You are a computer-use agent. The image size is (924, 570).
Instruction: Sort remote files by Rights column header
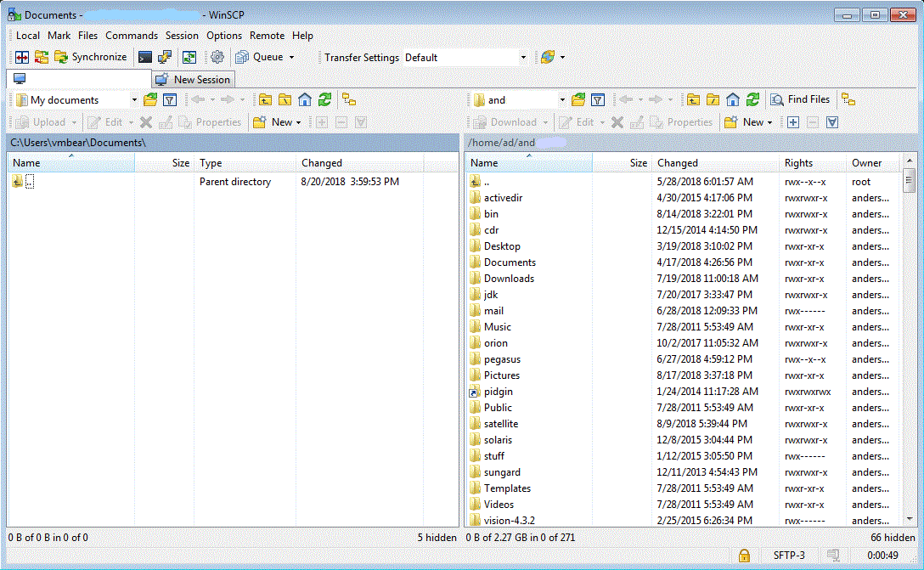(812, 163)
